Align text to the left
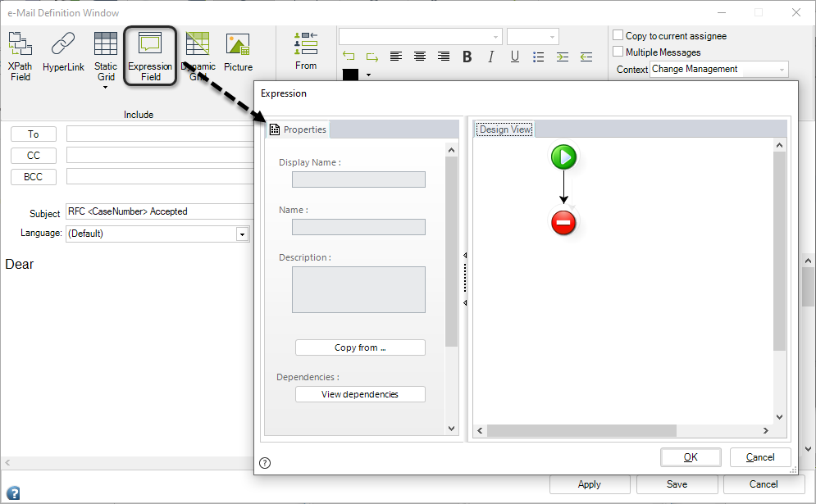 396,57
